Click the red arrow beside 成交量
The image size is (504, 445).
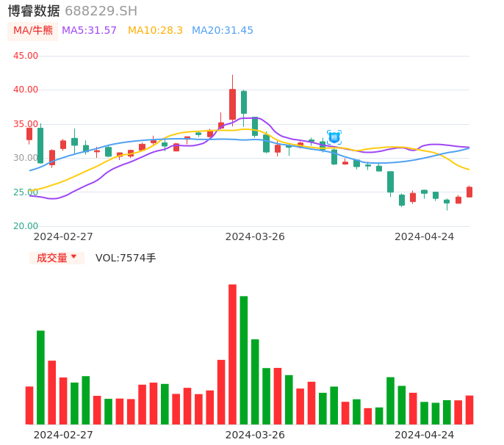coord(74,258)
